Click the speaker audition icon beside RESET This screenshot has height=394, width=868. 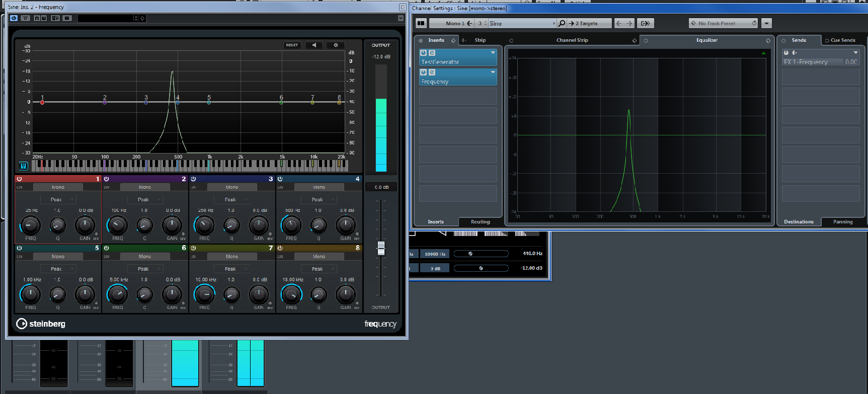tap(314, 45)
